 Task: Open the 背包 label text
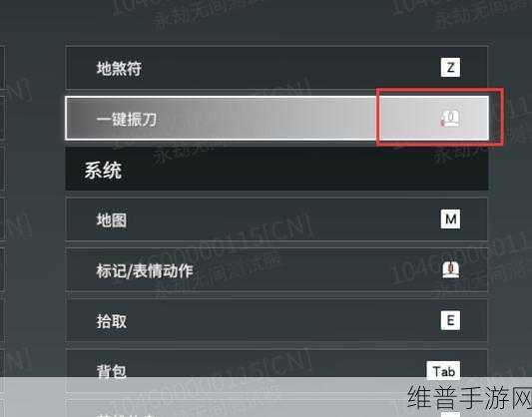click(x=112, y=371)
